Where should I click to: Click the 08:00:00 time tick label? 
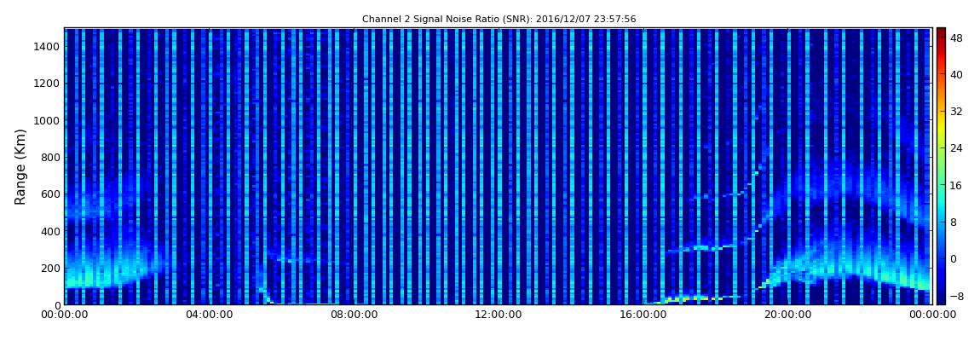pos(353,315)
